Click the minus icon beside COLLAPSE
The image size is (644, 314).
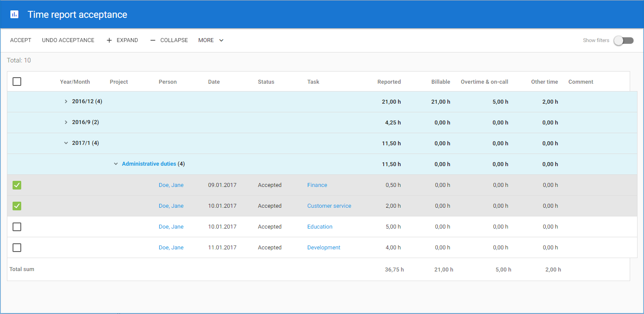[153, 40]
